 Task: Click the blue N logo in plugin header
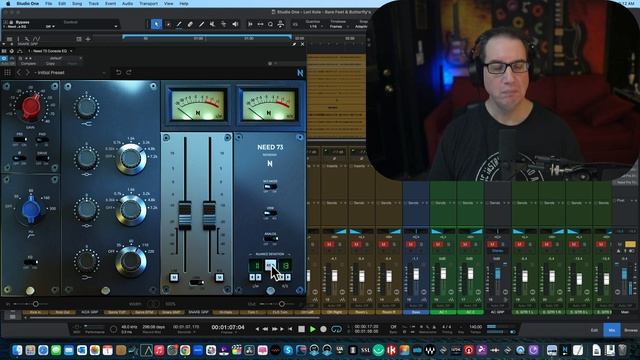point(300,73)
